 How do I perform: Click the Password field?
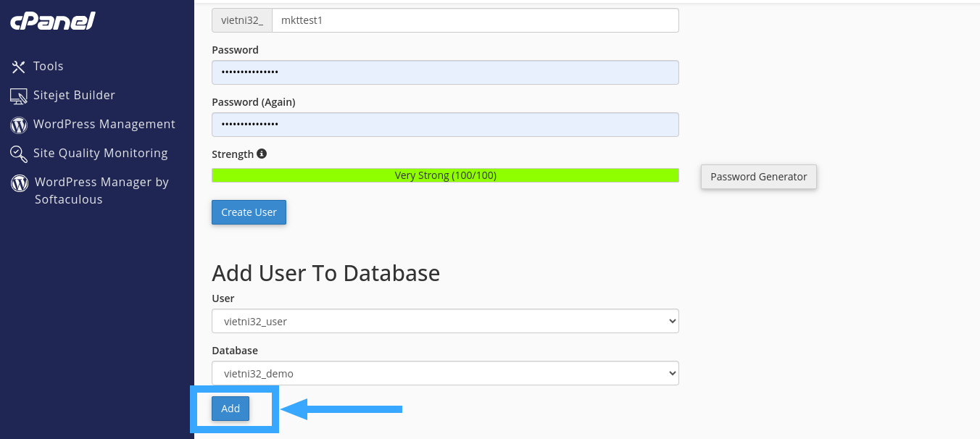[x=445, y=72]
